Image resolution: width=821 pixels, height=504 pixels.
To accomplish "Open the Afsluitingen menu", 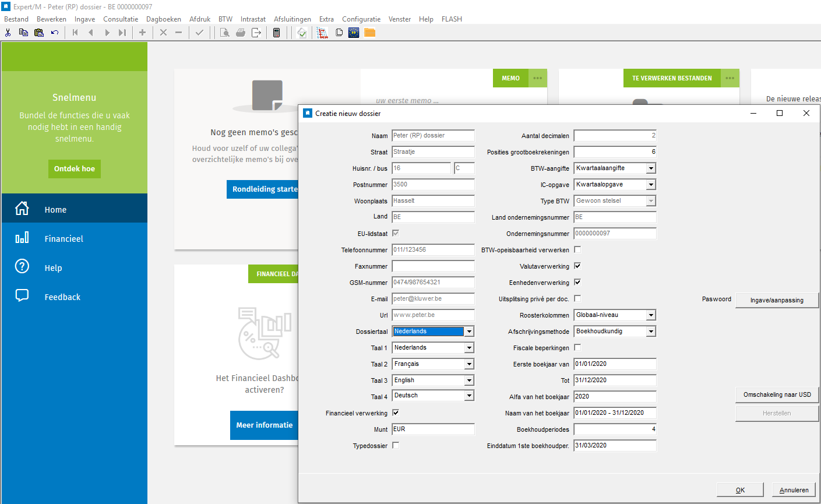I will [292, 19].
